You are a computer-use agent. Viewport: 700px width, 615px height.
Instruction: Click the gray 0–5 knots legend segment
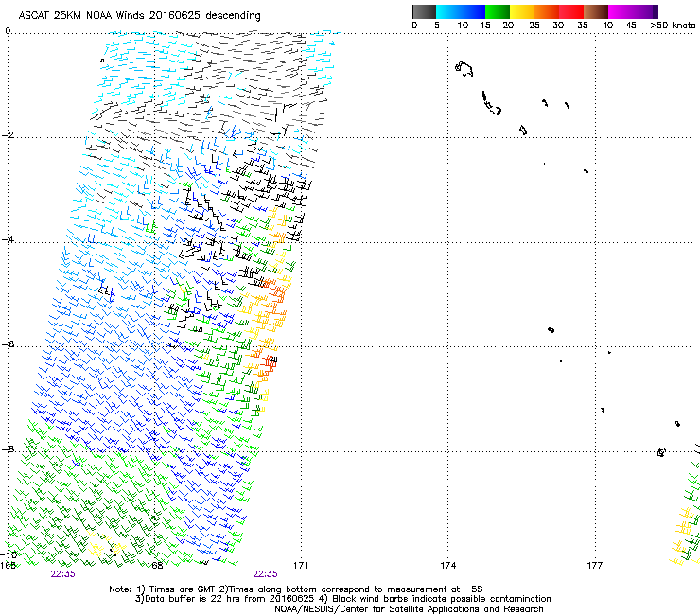pyautogui.click(x=424, y=11)
